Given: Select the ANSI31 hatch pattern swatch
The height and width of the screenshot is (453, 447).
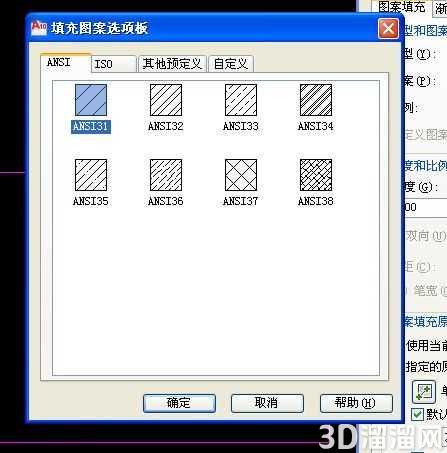Looking at the screenshot, I should [x=91, y=100].
